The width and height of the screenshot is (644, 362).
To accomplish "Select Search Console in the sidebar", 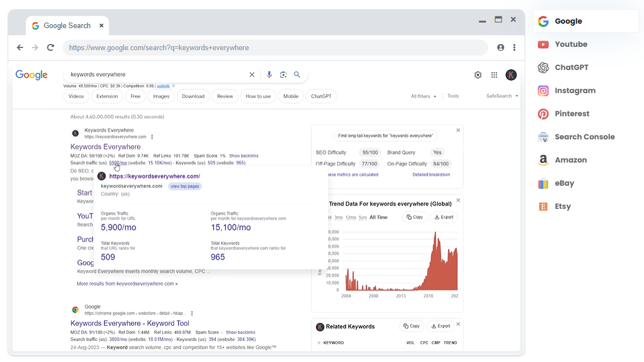I will pos(586,137).
